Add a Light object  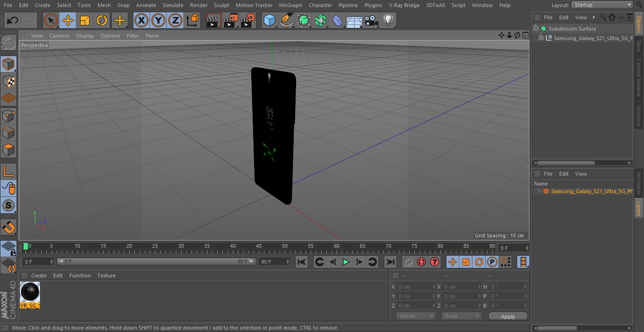coord(388,20)
